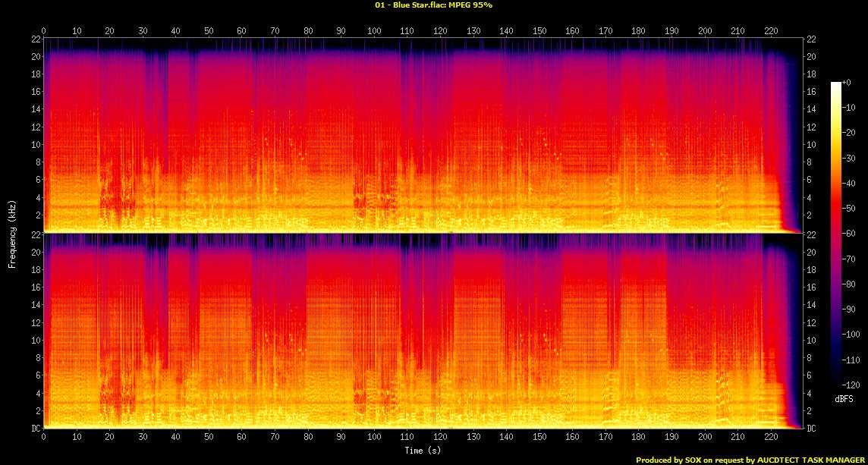Select the 50-second mark on the bottom time axis
The height and width of the screenshot is (465, 868).
tap(209, 437)
